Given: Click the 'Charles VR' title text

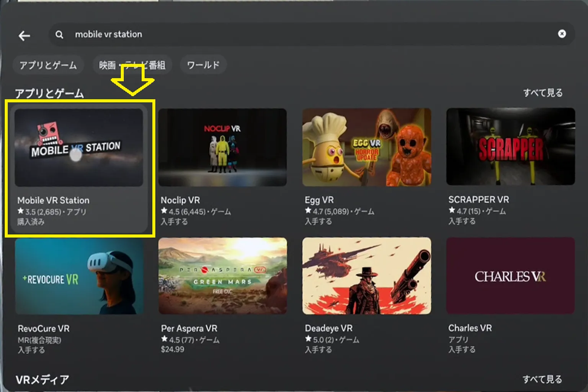Looking at the screenshot, I should (470, 328).
